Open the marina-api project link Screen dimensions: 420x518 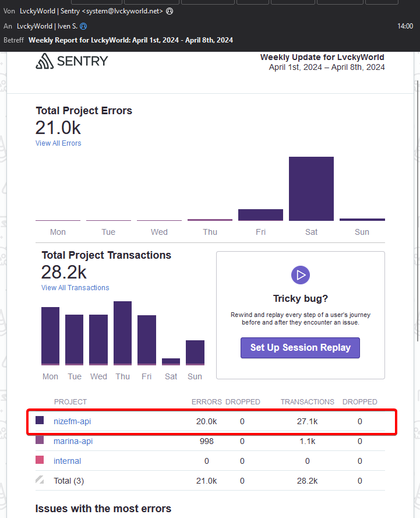(73, 441)
